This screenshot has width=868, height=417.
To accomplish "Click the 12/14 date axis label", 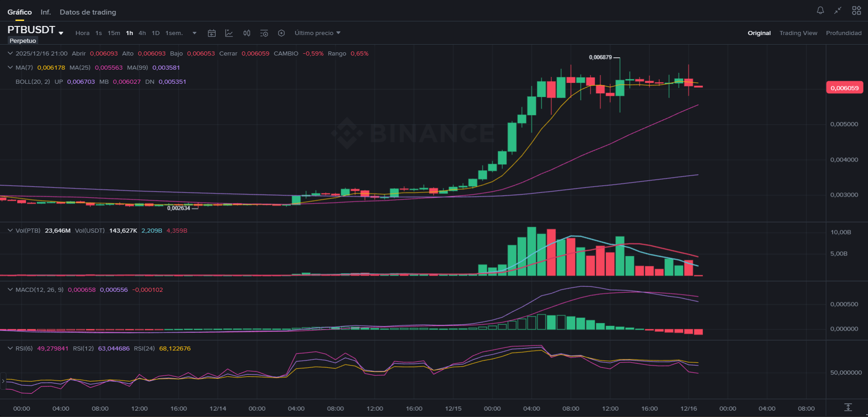I will pyautogui.click(x=218, y=408).
